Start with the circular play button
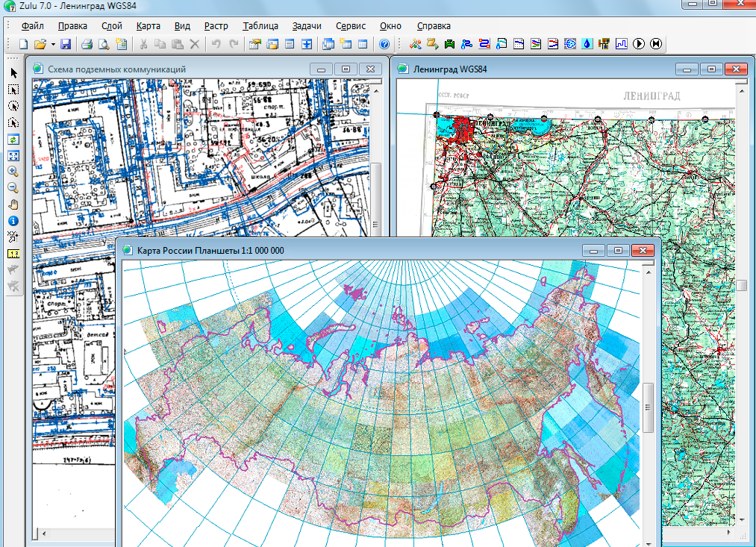The height and width of the screenshot is (547, 756). tap(639, 44)
